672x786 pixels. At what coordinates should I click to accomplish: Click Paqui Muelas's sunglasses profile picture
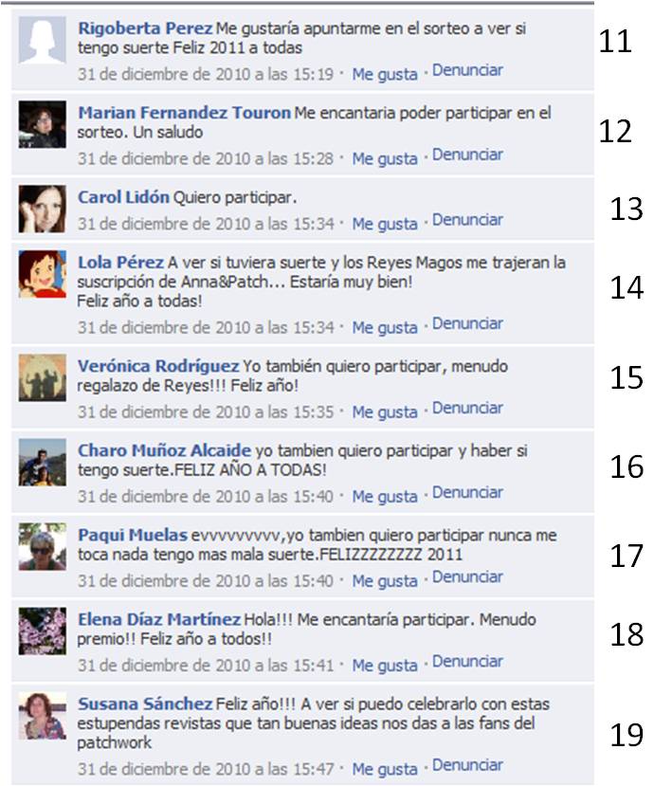[42, 547]
